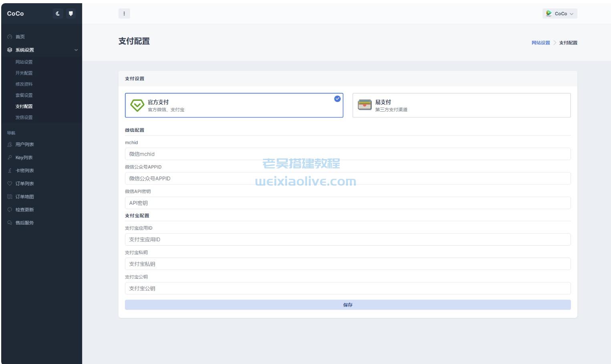Open 开关配置 in the sidebar

pos(24,73)
